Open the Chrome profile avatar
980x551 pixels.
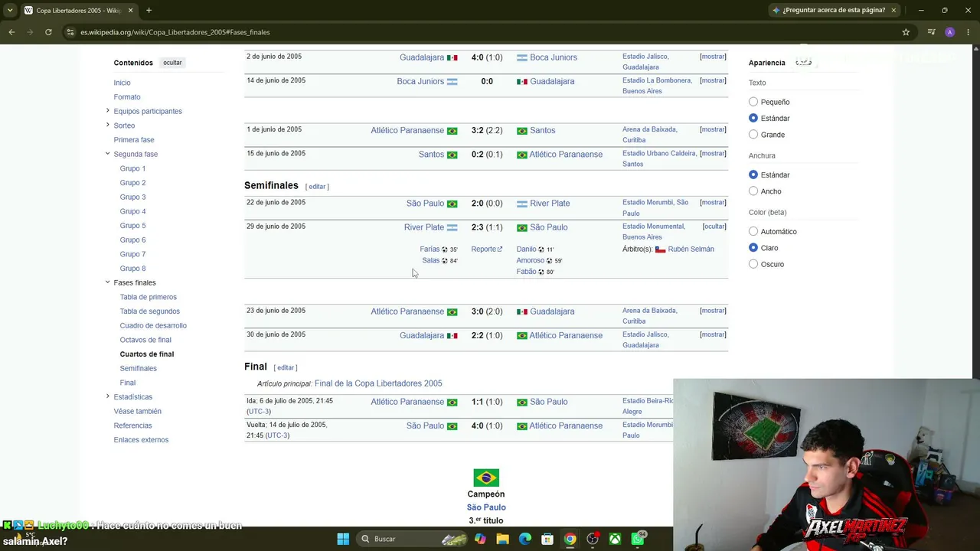pos(949,32)
